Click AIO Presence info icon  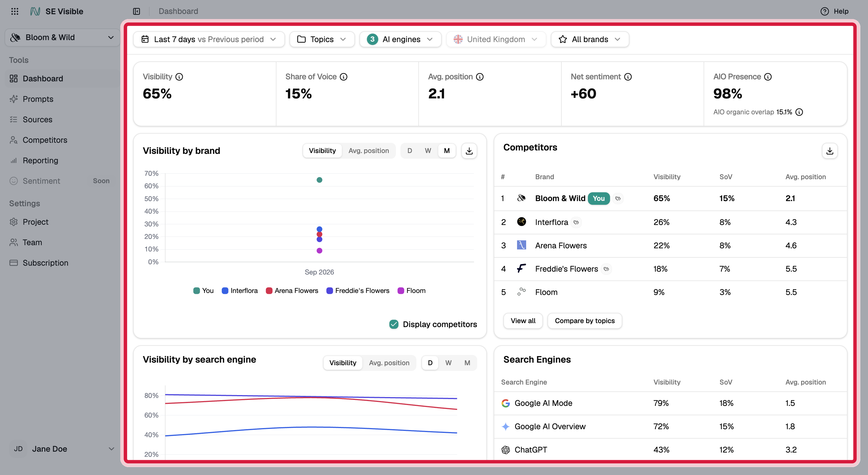pos(768,77)
